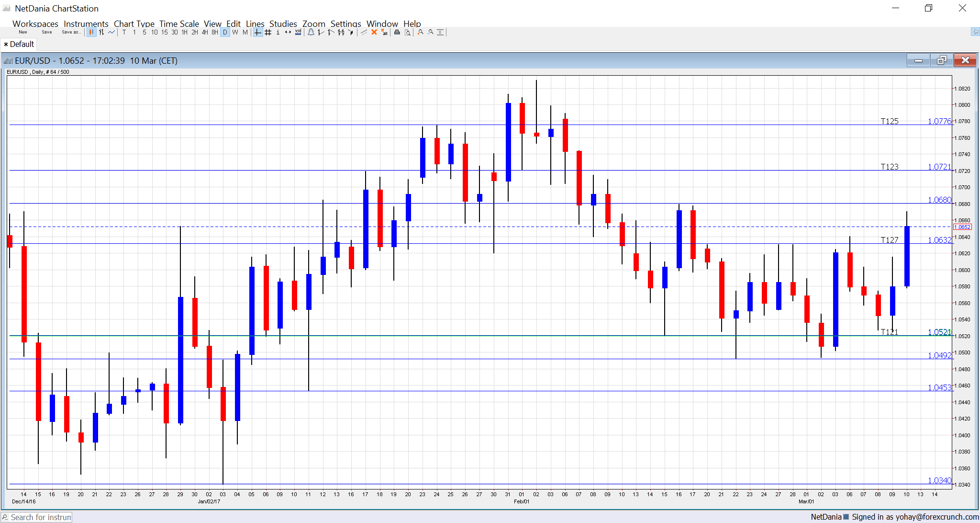
Task: Click the alert bell icon
Action: click(311, 32)
